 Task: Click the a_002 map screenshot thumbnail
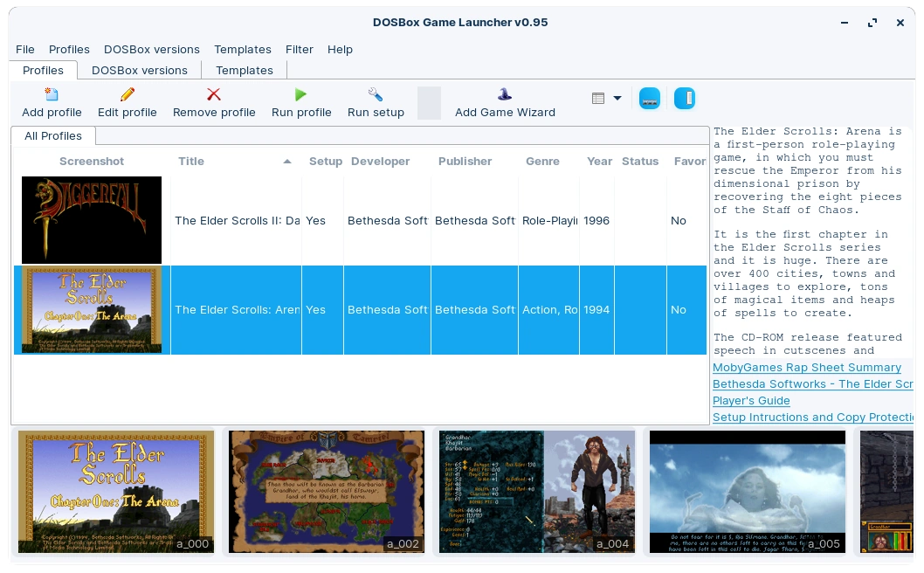pyautogui.click(x=326, y=491)
